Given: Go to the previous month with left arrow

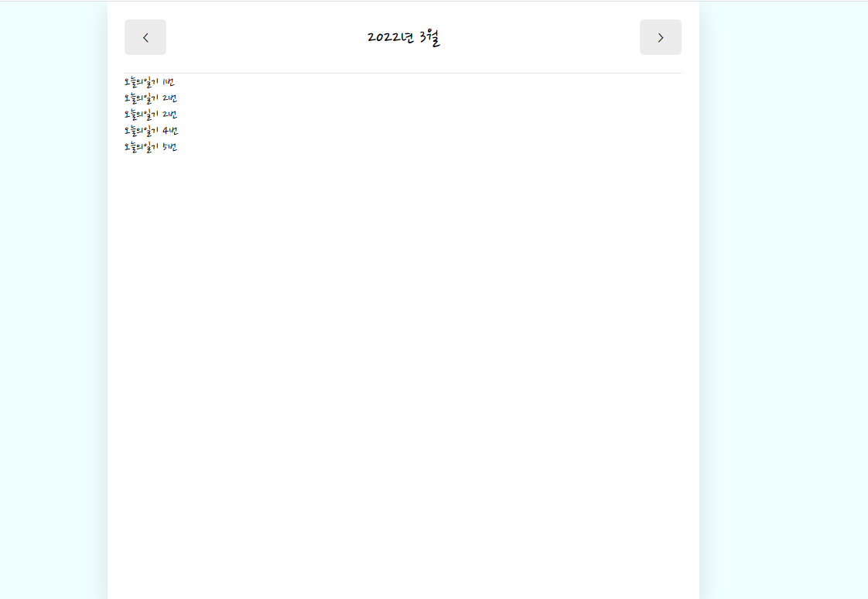Looking at the screenshot, I should 145,37.
